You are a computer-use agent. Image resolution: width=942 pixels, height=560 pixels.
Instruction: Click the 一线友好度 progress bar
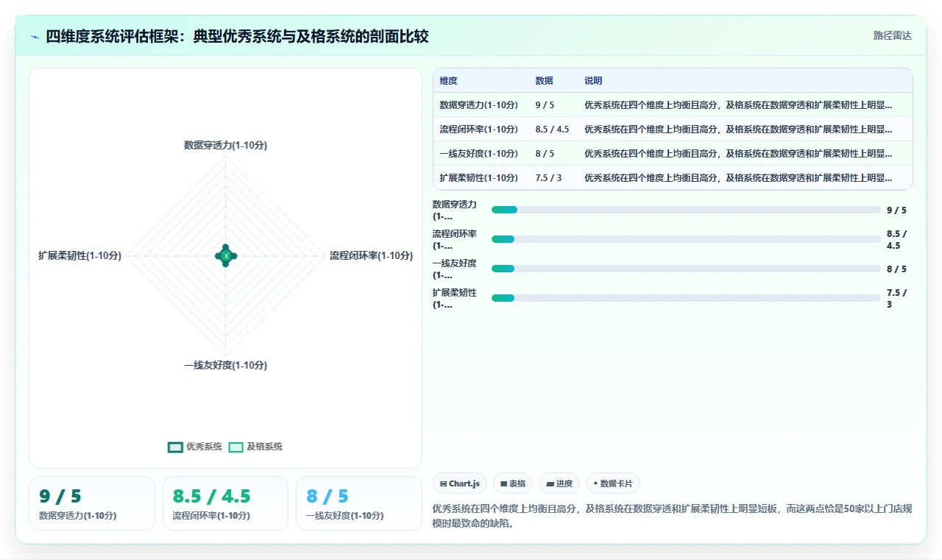click(686, 269)
